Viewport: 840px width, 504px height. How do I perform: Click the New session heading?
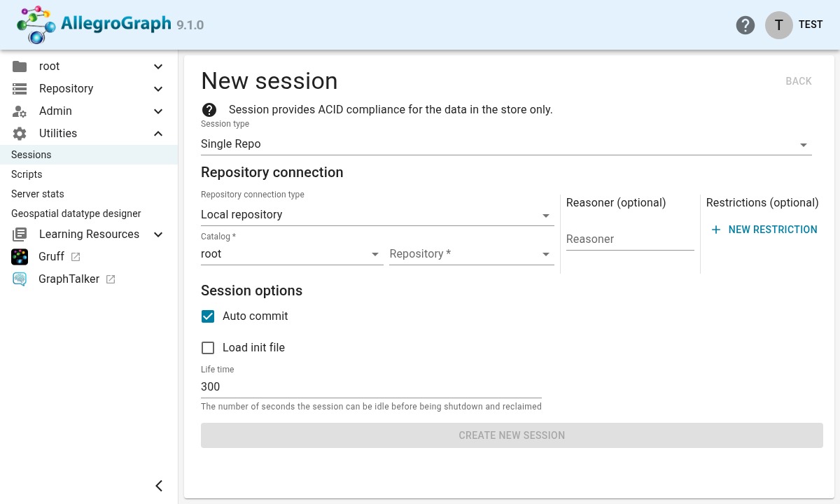[x=269, y=81]
